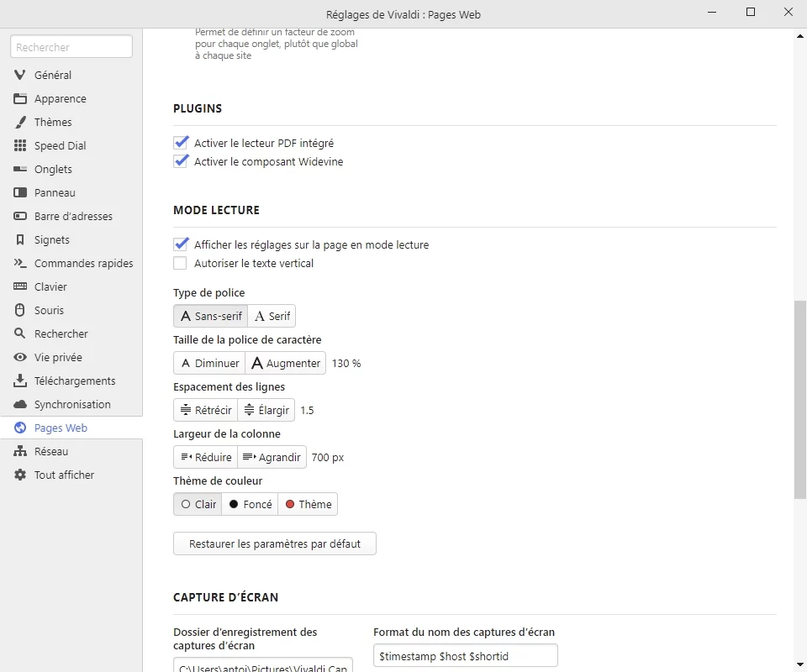This screenshot has height=672, width=807.
Task: Open the Commandes rapides settings
Action: [x=71, y=263]
